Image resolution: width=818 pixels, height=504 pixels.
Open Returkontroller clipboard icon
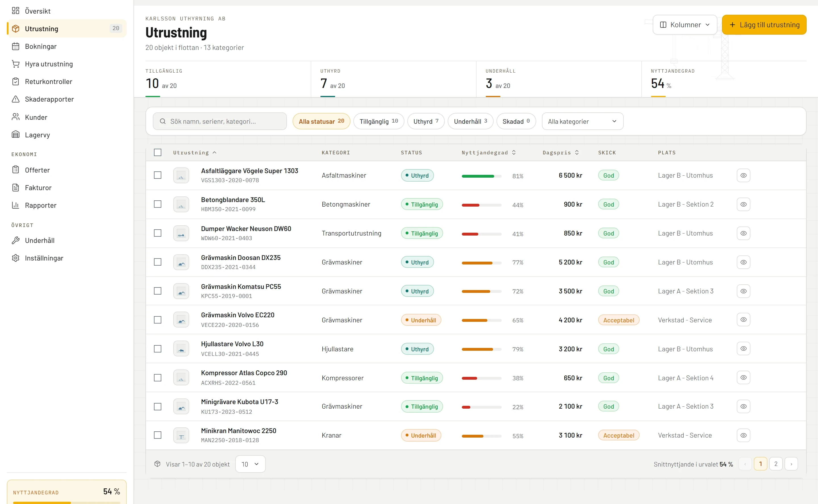pyautogui.click(x=16, y=82)
